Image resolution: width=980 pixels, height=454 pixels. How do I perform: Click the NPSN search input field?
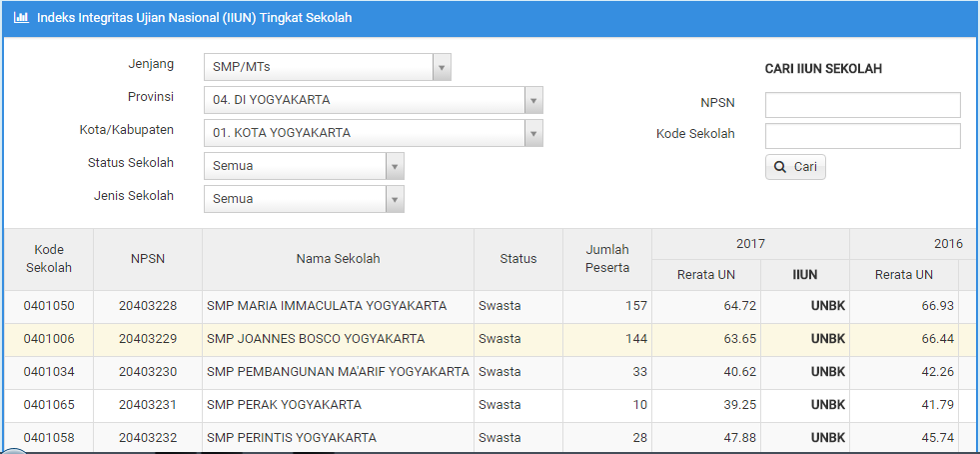point(862,105)
